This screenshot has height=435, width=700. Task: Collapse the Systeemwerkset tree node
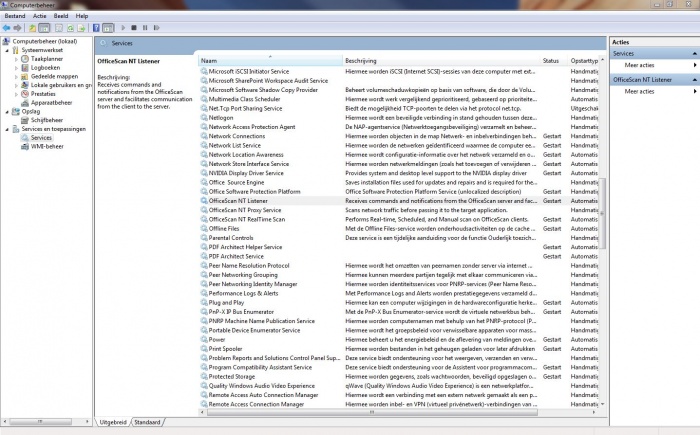(7, 50)
